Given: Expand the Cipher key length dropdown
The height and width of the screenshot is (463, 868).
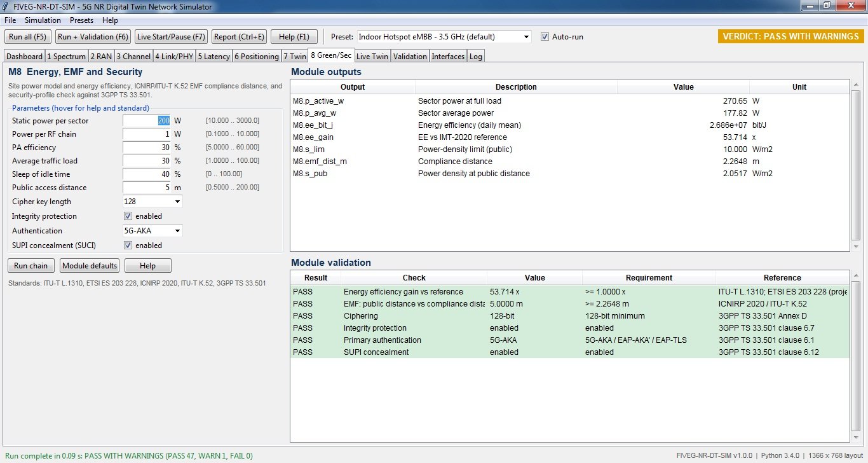Looking at the screenshot, I should click(153, 202).
